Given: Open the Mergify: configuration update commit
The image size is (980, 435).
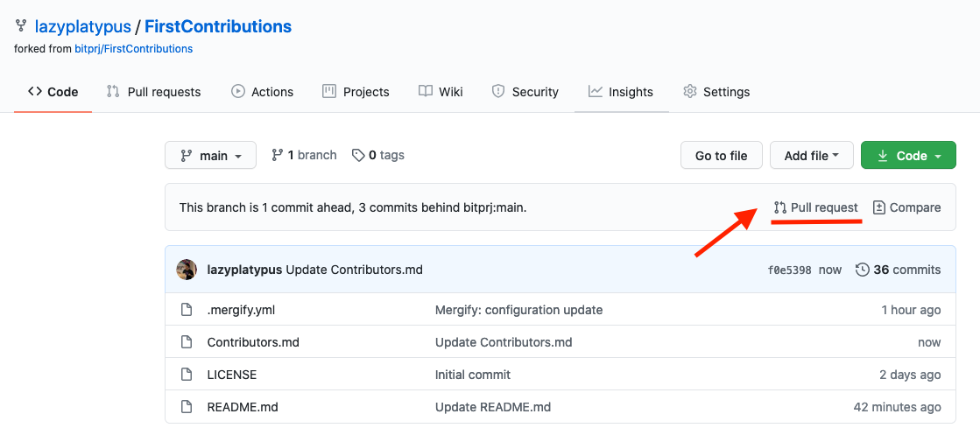Looking at the screenshot, I should (518, 310).
